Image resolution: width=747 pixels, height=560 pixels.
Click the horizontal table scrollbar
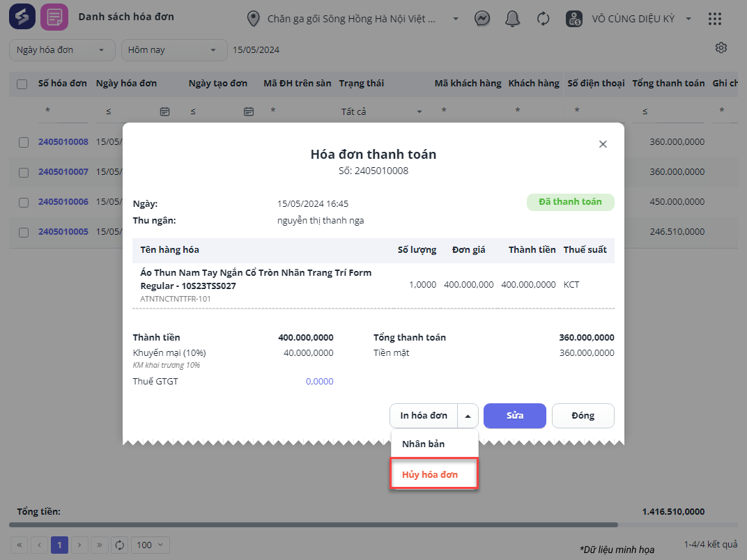tap(314, 524)
